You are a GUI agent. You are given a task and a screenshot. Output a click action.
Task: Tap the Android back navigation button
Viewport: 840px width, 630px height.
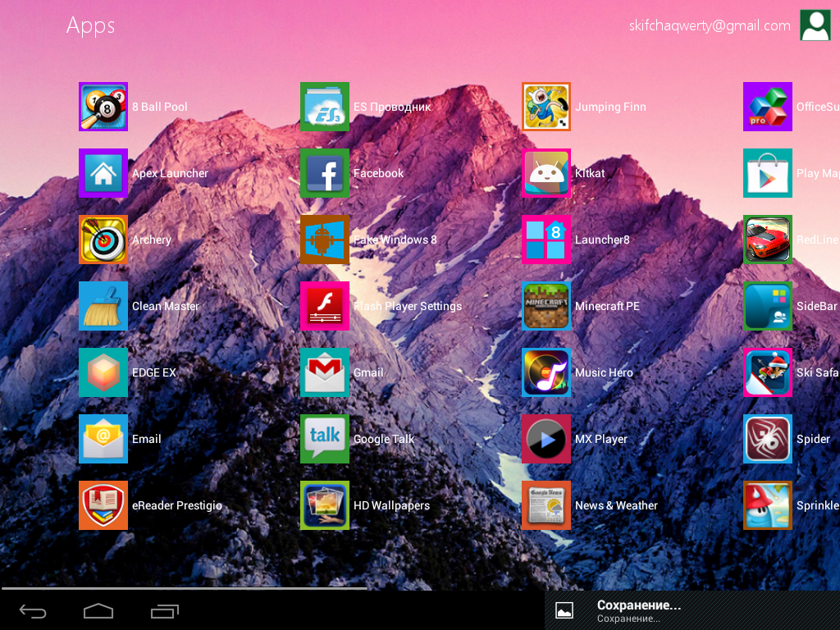pos(33,610)
